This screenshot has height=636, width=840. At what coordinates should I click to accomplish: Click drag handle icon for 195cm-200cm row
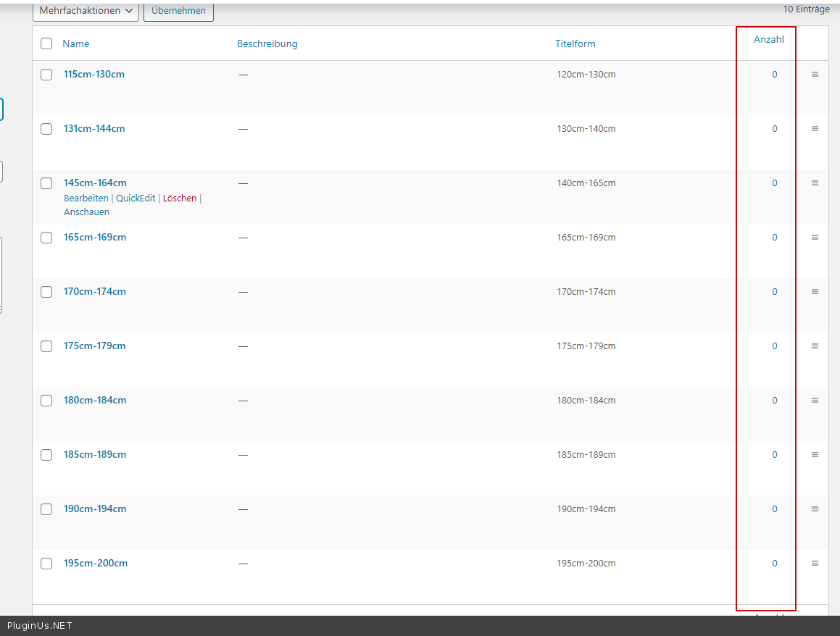pos(815,564)
